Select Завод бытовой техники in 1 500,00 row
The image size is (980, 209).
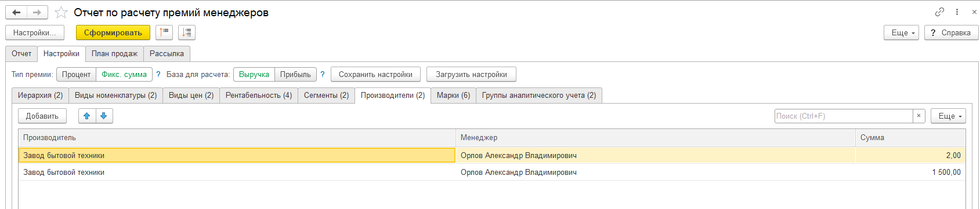(237, 172)
